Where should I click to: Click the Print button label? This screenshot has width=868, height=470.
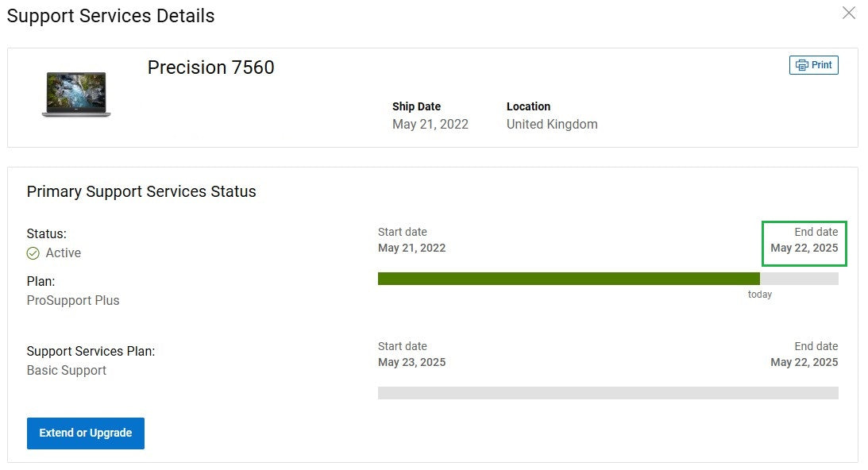[x=821, y=65]
